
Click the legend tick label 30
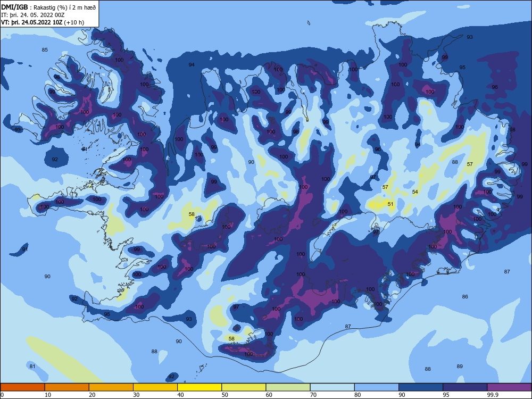[136, 395]
